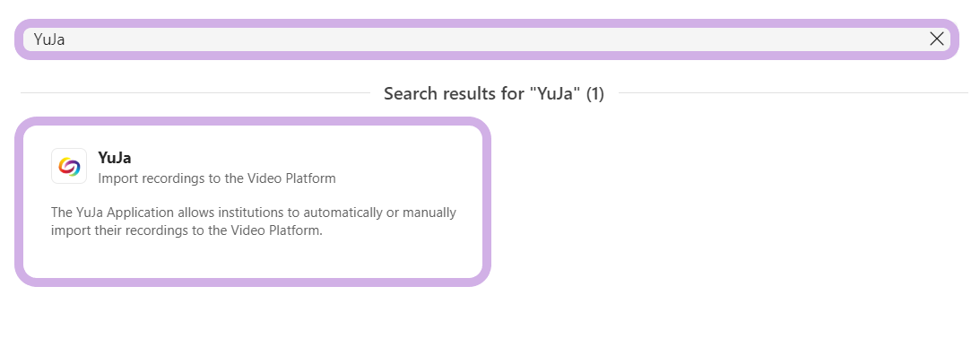Image resolution: width=980 pixels, height=356 pixels.
Task: Place cursor after YuJa text in search box
Action: [66, 39]
